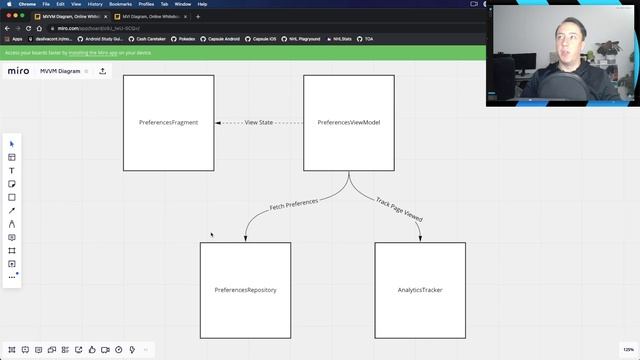
Task: Open the checklist-style icon in bottom toolbar
Action: pos(65,350)
